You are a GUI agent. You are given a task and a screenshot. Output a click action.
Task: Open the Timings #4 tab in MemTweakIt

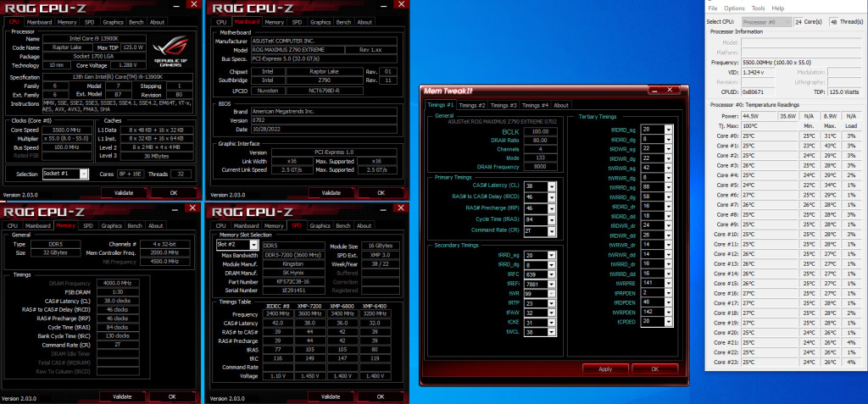(x=536, y=105)
